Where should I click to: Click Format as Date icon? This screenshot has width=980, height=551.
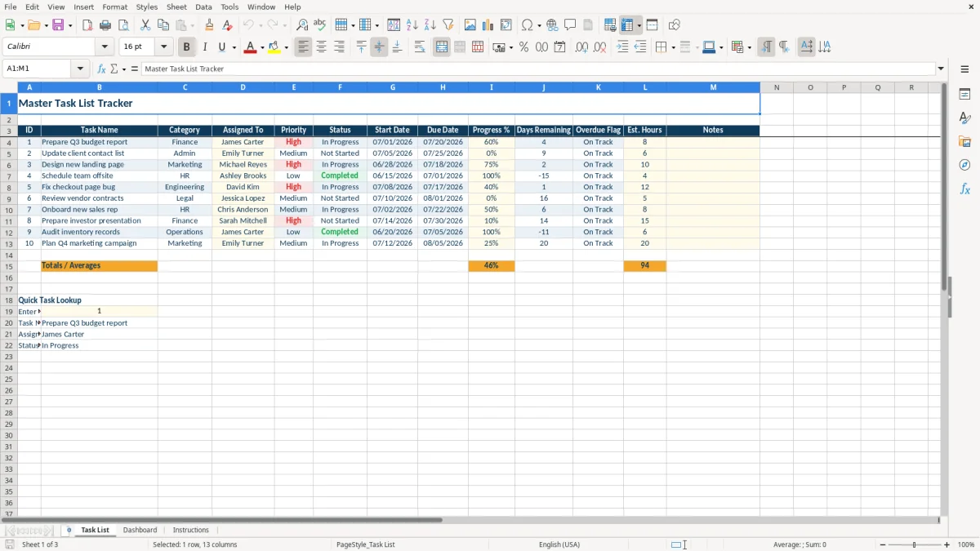[x=559, y=47]
